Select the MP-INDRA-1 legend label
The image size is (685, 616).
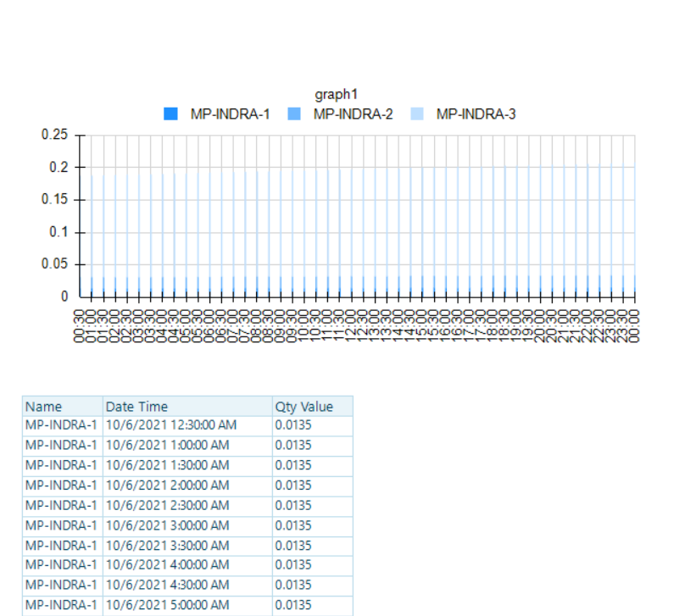point(231,114)
